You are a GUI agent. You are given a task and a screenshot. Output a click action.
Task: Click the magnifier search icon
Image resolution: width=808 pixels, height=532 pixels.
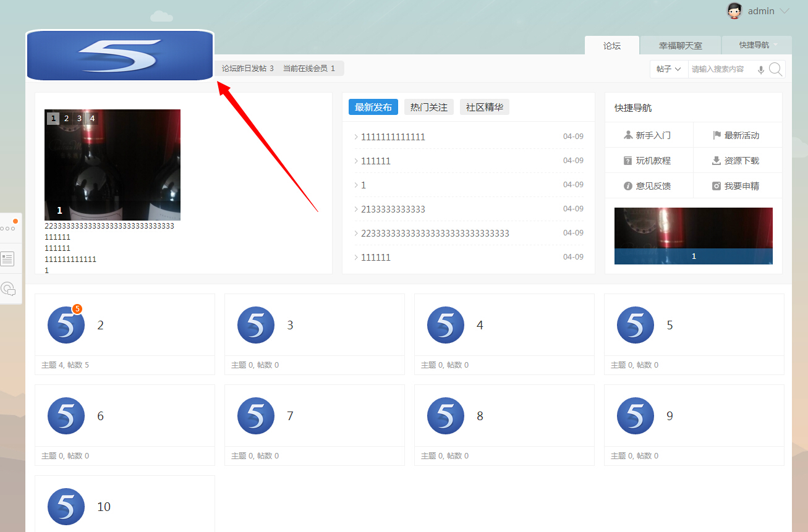(x=776, y=69)
